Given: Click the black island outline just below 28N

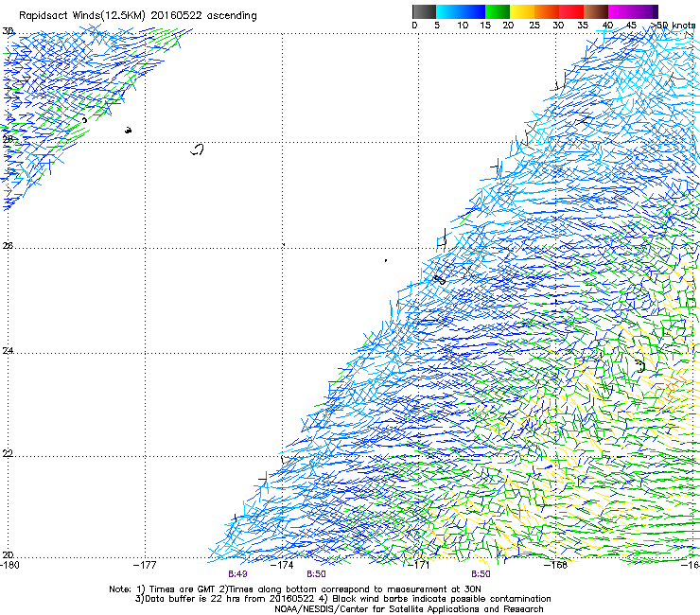Looking at the screenshot, I should point(198,149).
